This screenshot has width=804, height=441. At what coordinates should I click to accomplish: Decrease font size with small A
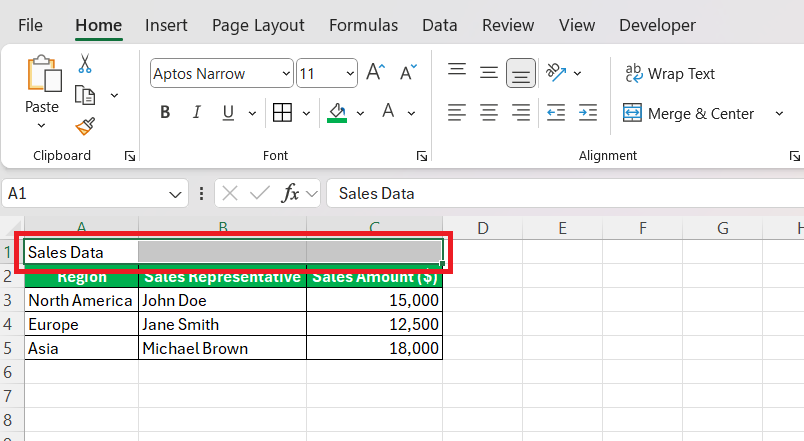[x=408, y=72]
